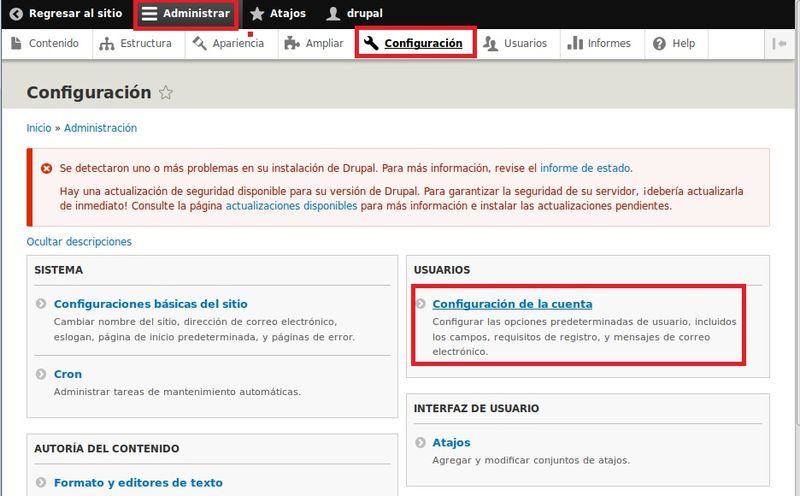Click the hierarchy icon beside Estructura
The image size is (800, 496).
[x=107, y=44]
